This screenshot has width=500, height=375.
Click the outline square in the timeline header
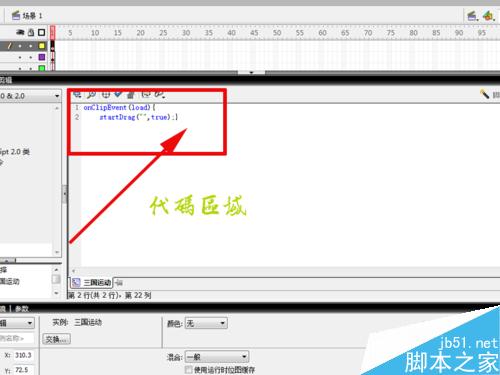[x=41, y=32]
